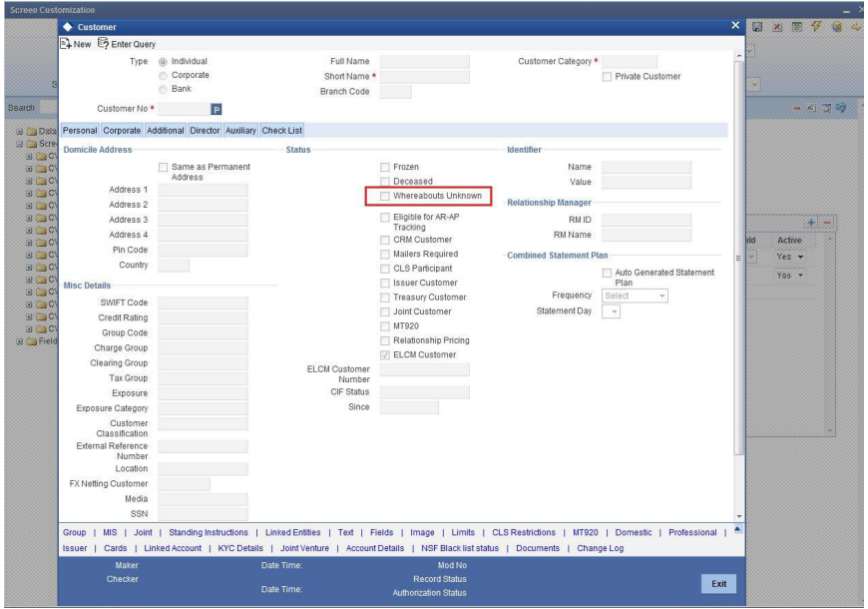Enable Eligible for AR-AP Tracking
This screenshot has height=609, width=868.
point(385,218)
